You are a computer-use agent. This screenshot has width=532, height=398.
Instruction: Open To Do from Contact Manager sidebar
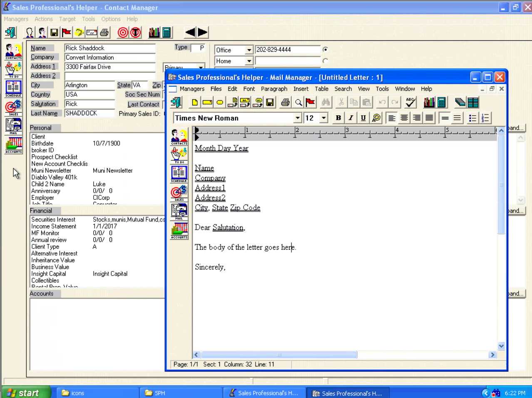(14, 70)
